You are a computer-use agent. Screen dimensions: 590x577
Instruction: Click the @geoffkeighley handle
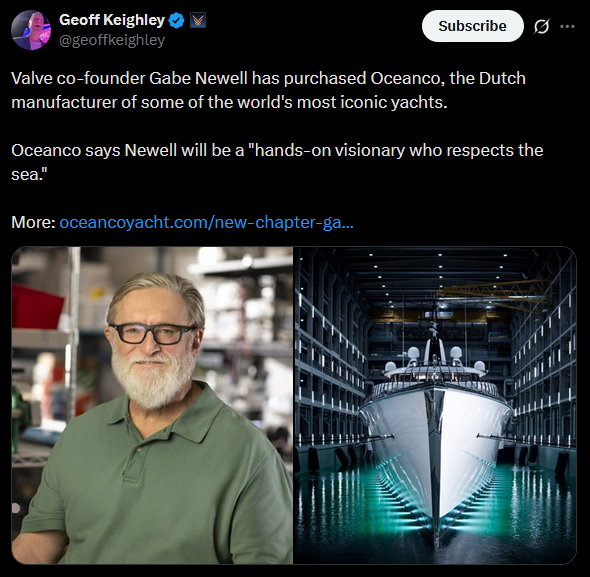point(112,40)
